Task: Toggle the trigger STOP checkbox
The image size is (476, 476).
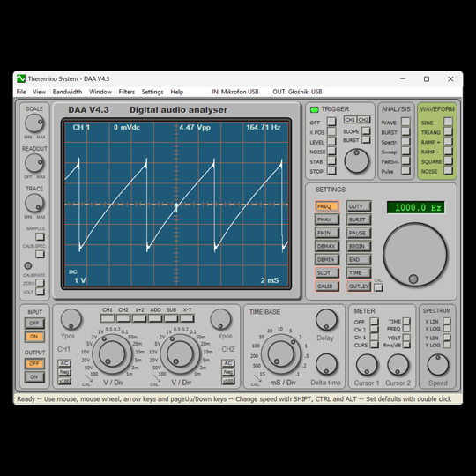Action: tap(331, 171)
